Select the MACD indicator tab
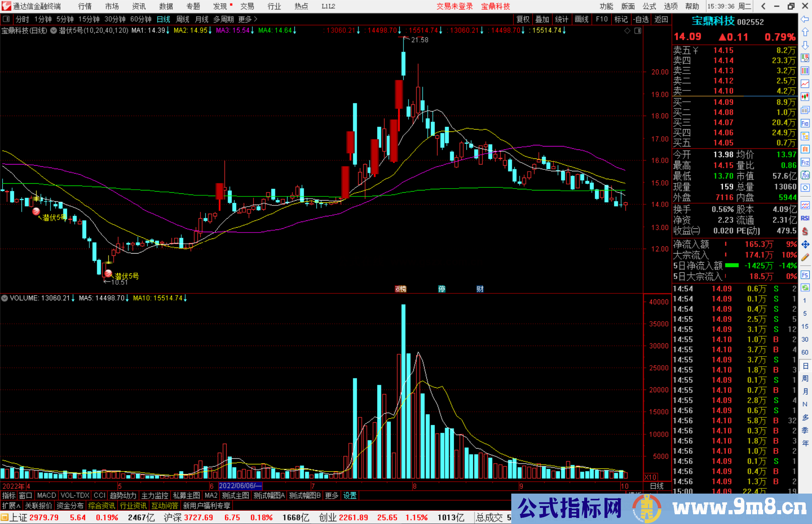This screenshot has width=812, height=524. pyautogui.click(x=46, y=495)
